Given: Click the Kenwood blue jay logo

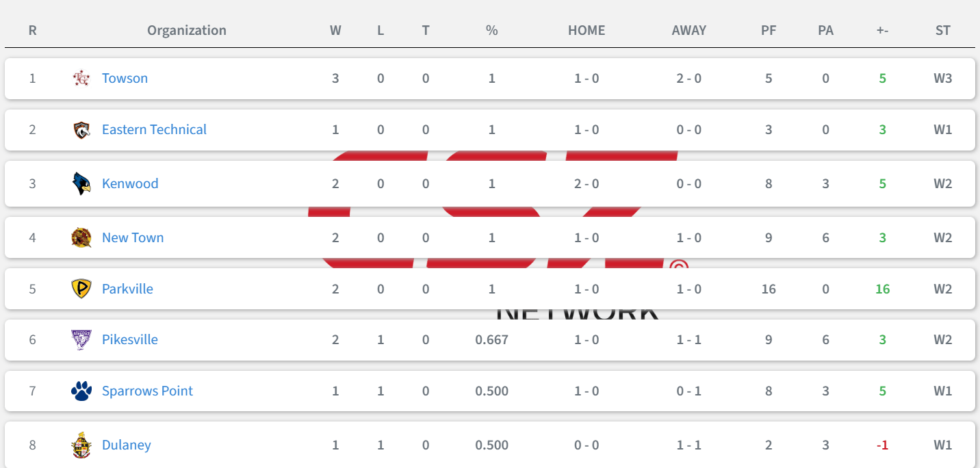Looking at the screenshot, I should pyautogui.click(x=81, y=183).
